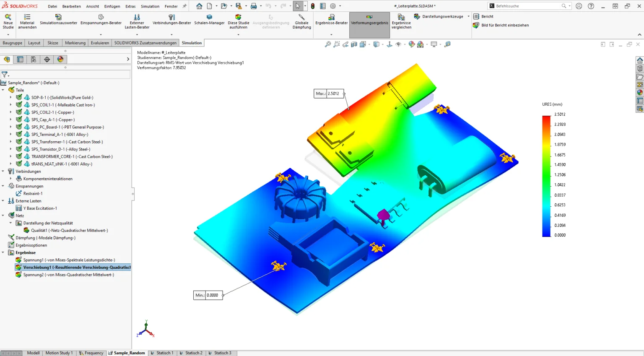Viewport: 644px width, 356px height.
Task: Activate the Section View icon in heads-up toolbar
Action: point(354,44)
